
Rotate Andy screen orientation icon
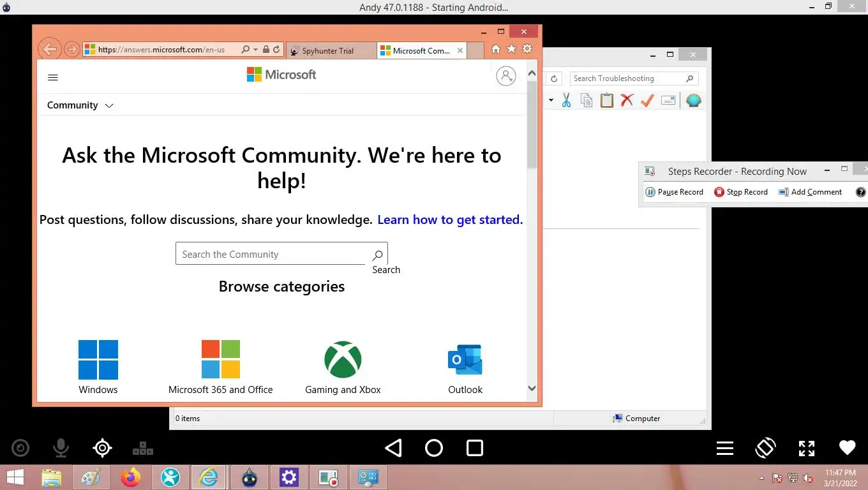pos(765,448)
